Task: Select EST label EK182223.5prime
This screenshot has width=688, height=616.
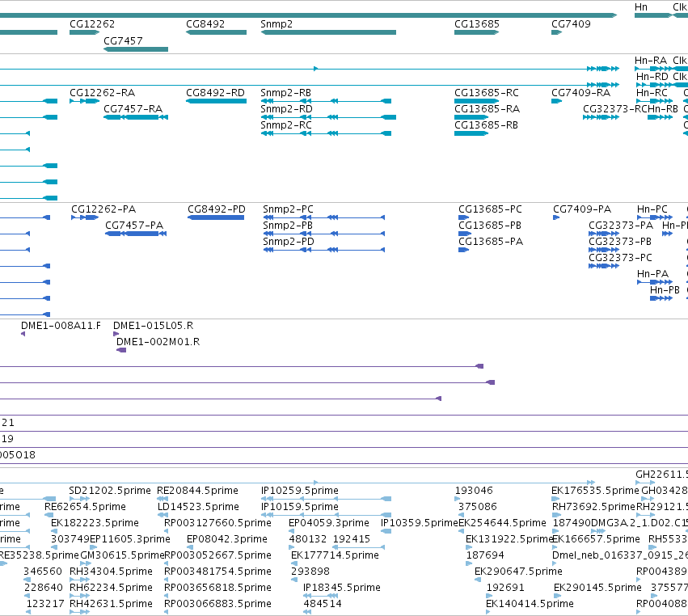Action: click(x=95, y=523)
